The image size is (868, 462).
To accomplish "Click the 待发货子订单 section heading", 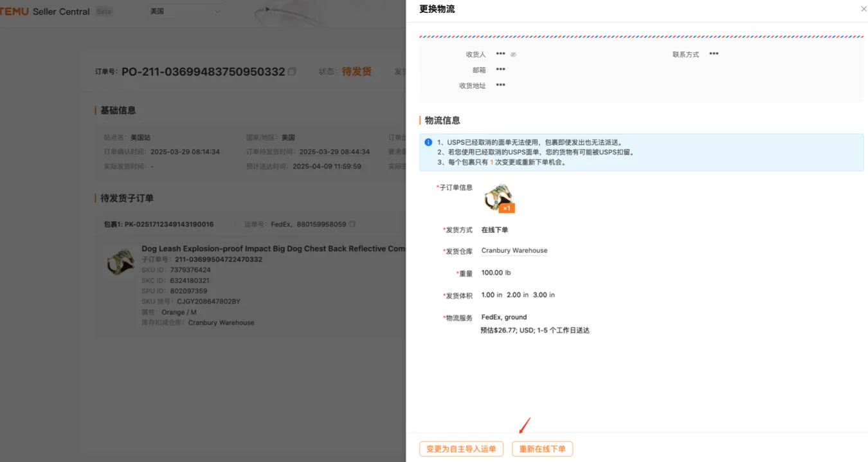I will pyautogui.click(x=127, y=198).
